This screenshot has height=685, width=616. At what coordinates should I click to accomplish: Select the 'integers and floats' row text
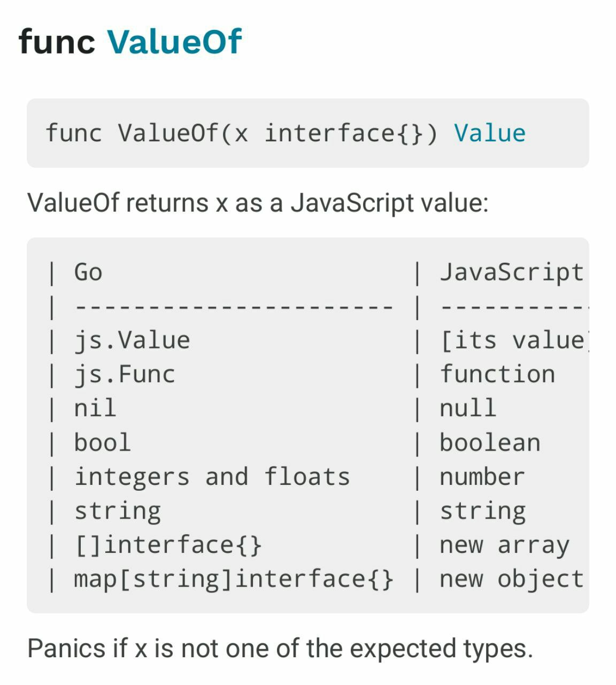pos(212,477)
